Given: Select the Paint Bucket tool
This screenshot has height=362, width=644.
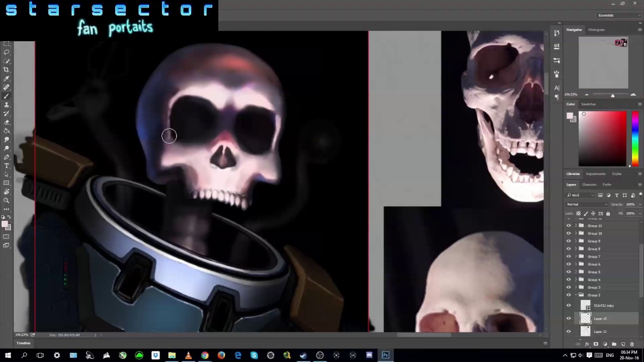Looking at the screenshot, I should 7,131.
